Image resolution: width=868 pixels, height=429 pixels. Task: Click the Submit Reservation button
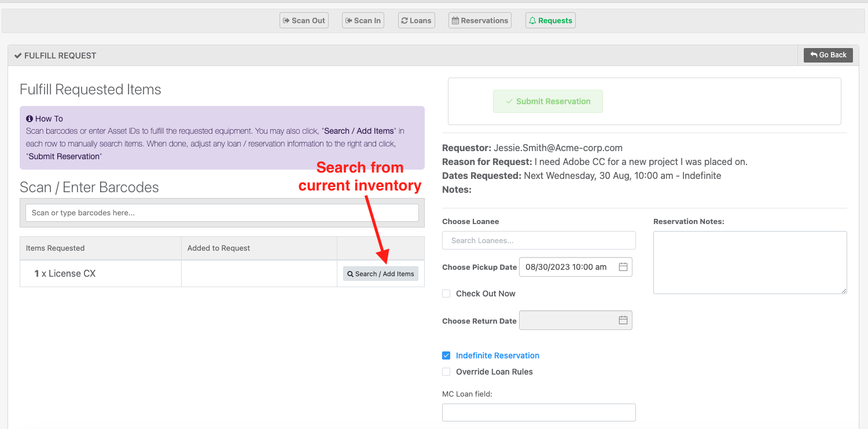point(547,101)
